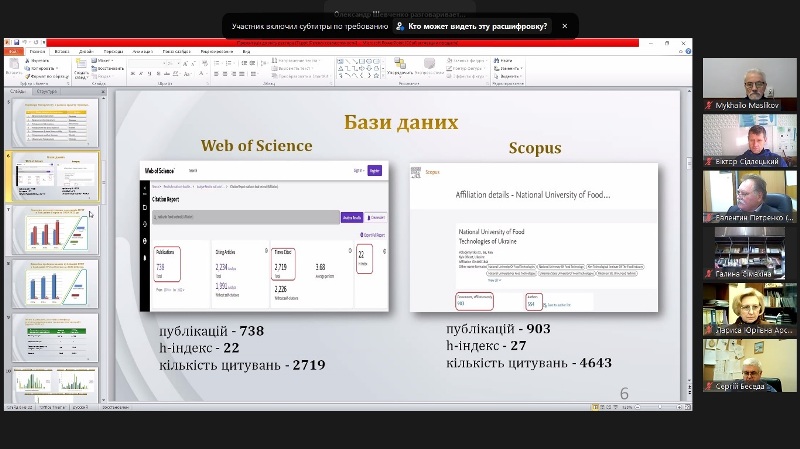The width and height of the screenshot is (800, 449).
Task: Switch to the Transitions (Переходы) ribbon tab
Action: [113, 52]
